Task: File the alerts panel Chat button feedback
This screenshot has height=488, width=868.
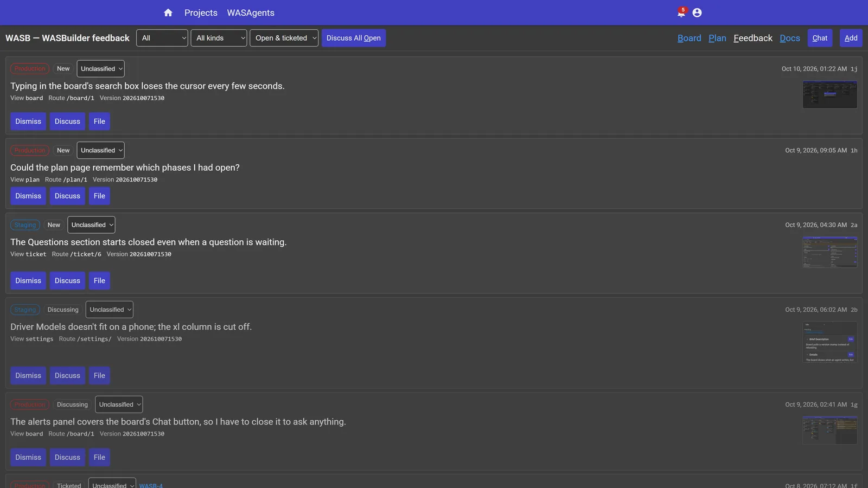Action: point(99,457)
